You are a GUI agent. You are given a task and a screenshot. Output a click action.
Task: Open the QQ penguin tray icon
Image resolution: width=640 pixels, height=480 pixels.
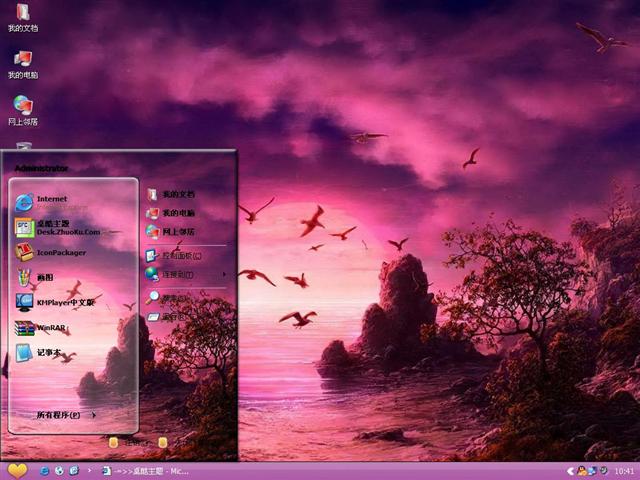point(582,471)
